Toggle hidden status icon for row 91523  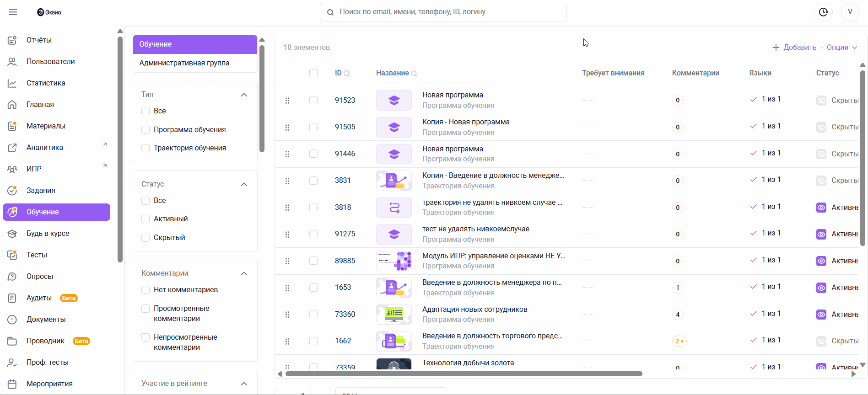[x=821, y=101]
